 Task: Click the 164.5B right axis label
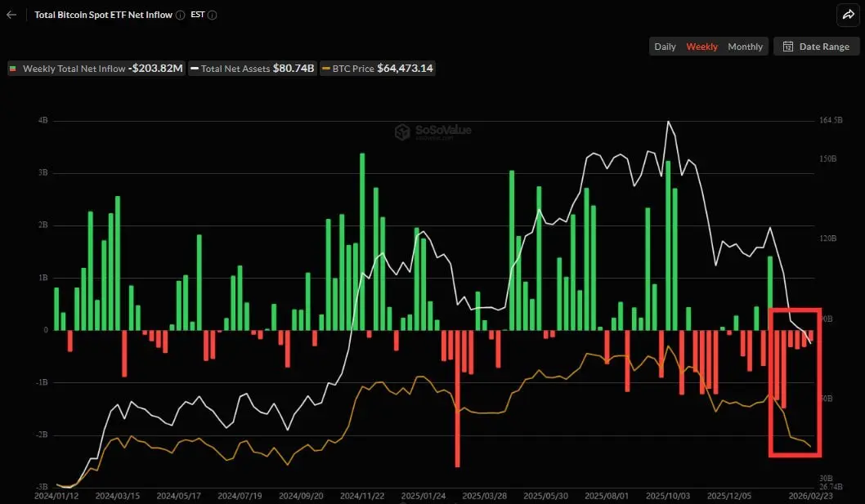(x=831, y=119)
